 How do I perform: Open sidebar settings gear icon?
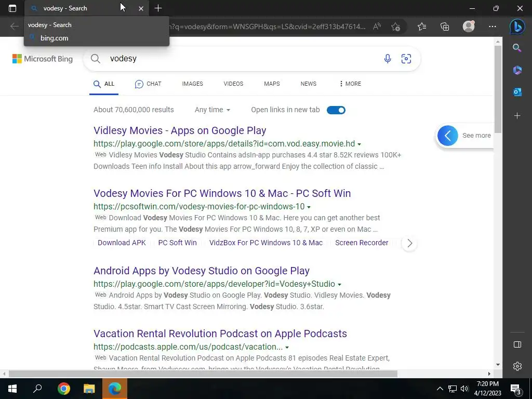(x=517, y=366)
